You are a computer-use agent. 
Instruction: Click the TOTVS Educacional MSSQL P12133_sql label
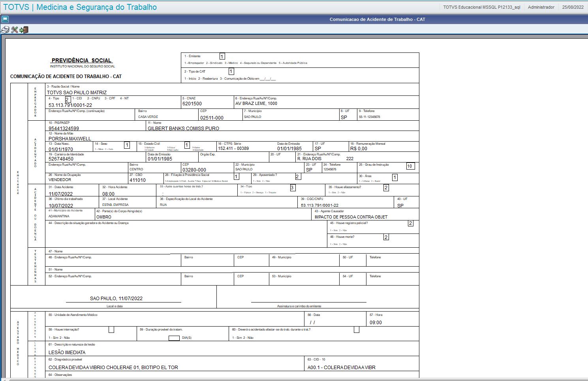coord(482,7)
